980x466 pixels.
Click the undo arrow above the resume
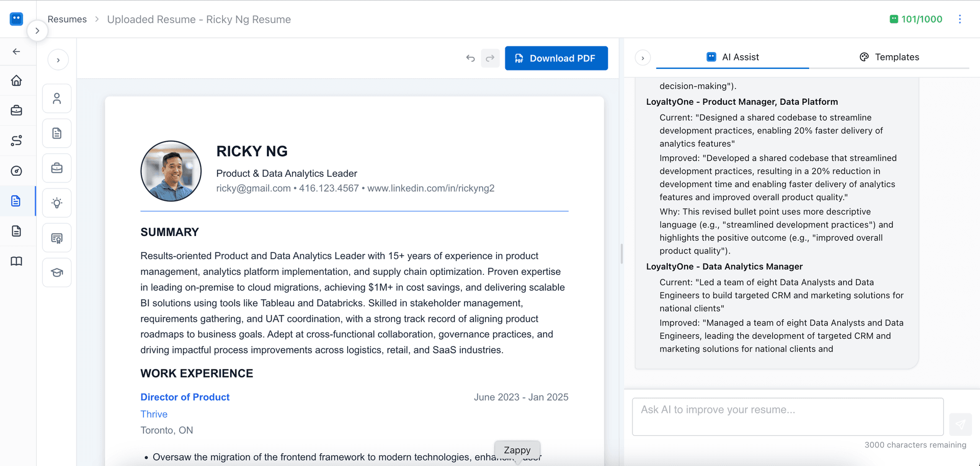pyautogui.click(x=470, y=58)
